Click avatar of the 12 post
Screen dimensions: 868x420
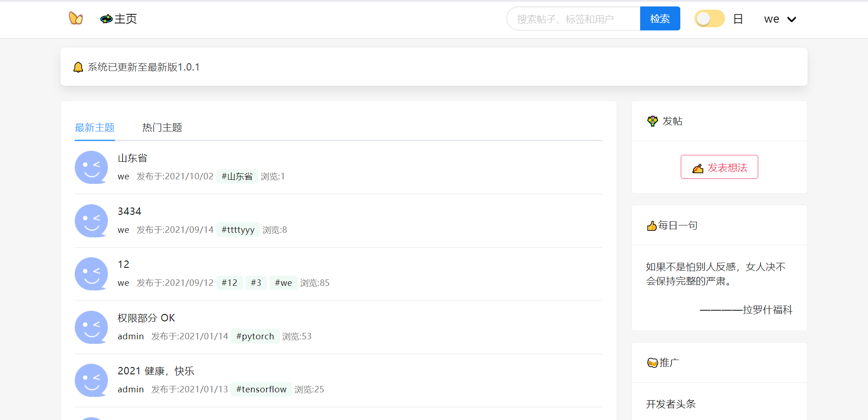click(x=91, y=274)
